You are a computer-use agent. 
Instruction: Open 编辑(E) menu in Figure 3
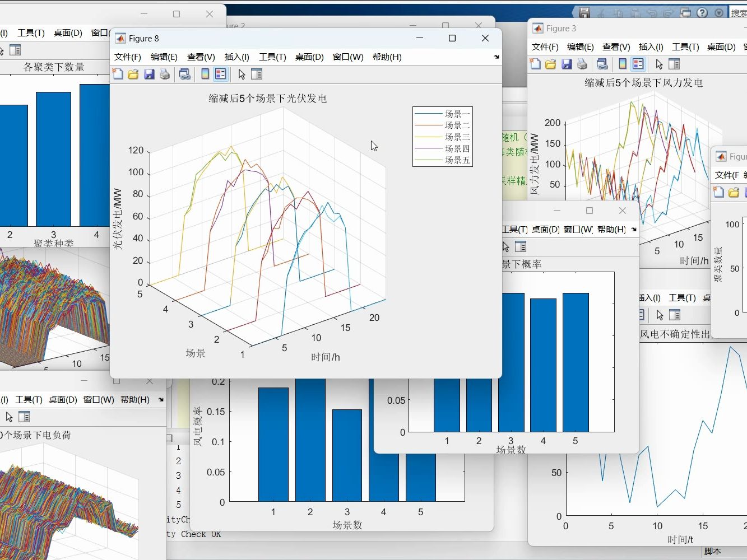[581, 47]
